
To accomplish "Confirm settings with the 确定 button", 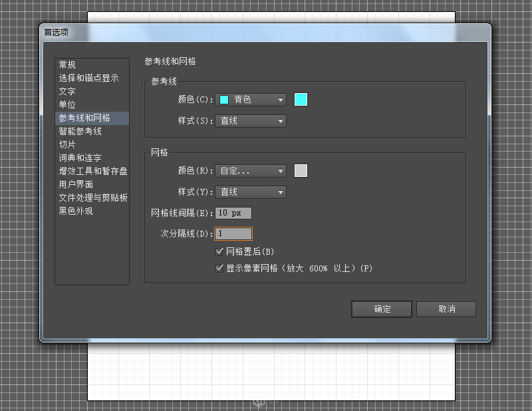I will click(x=381, y=309).
